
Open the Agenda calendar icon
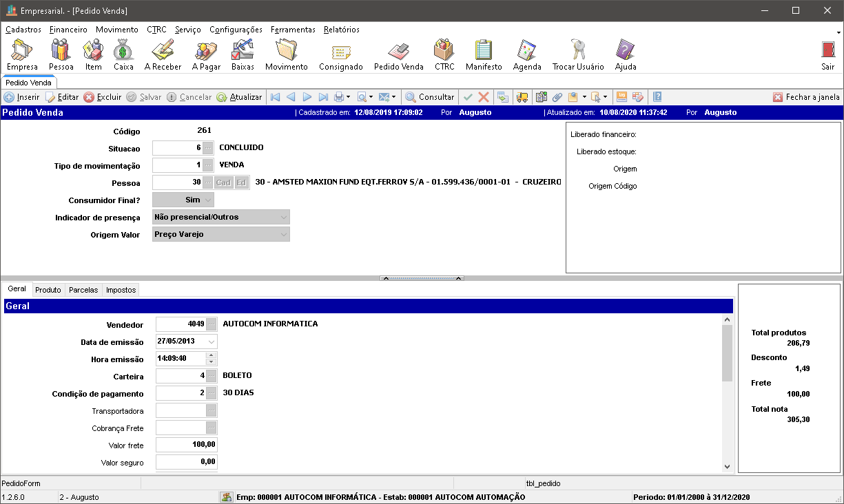click(527, 54)
